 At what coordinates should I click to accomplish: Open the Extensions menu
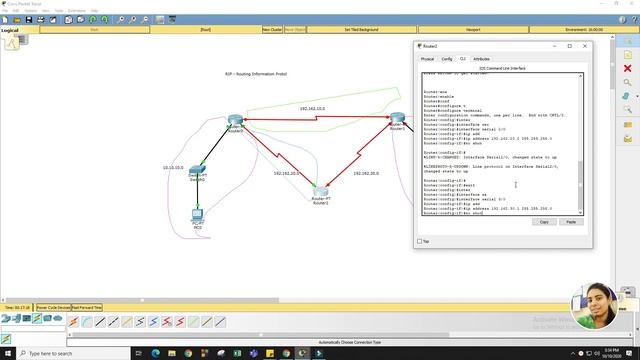pyautogui.click(x=77, y=11)
